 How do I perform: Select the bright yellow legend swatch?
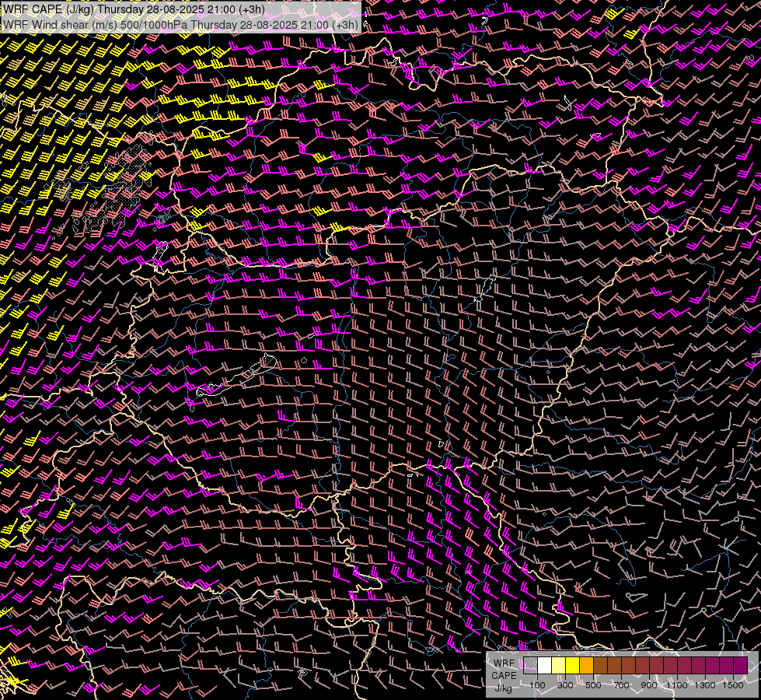coord(573,666)
